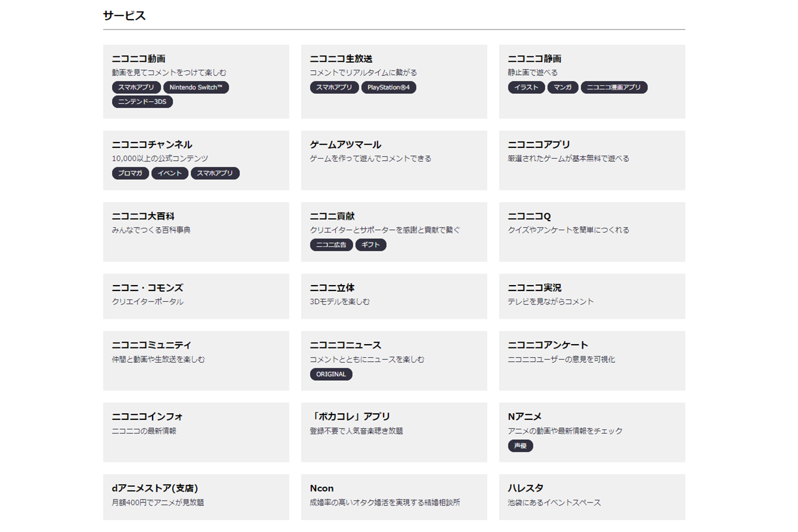
Task: Select the イベント tag button
Action: [170, 173]
